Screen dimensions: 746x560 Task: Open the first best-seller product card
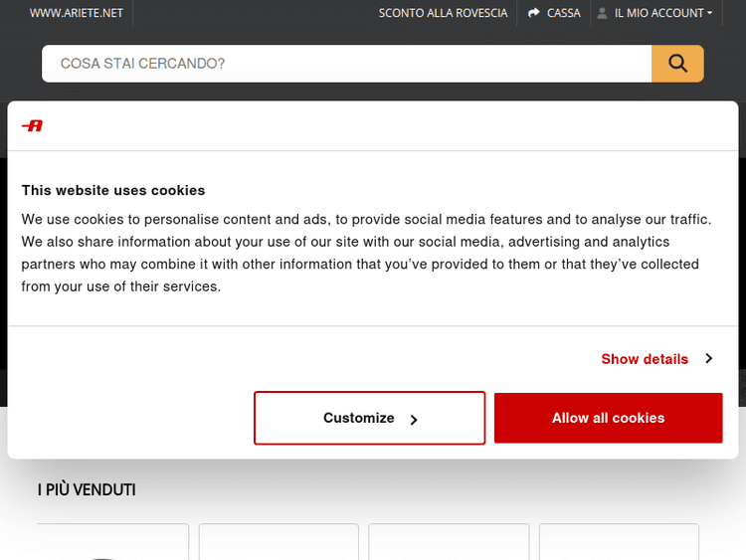click(112, 541)
